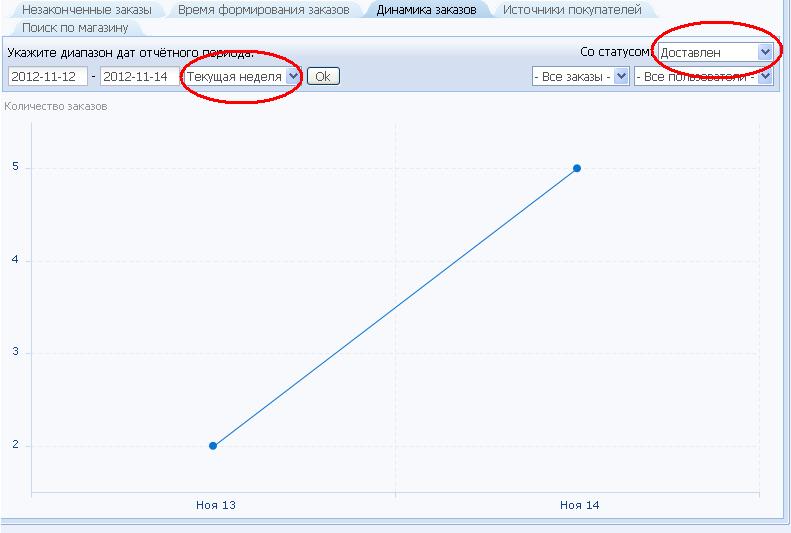Click the Ноя 13 x-axis label
The width and height of the screenshot is (791, 533).
pos(215,506)
